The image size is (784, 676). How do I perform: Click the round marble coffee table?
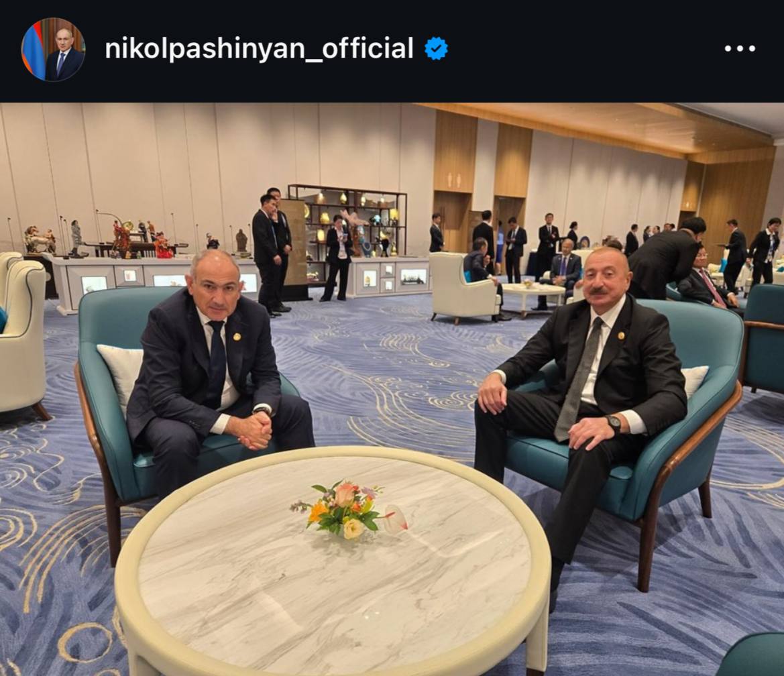click(333, 560)
